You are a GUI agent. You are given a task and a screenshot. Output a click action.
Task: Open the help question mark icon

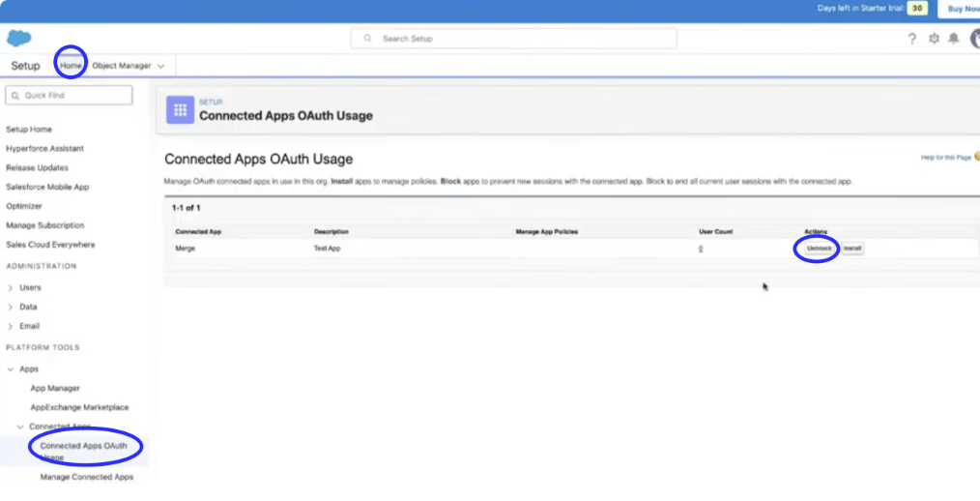(x=912, y=39)
